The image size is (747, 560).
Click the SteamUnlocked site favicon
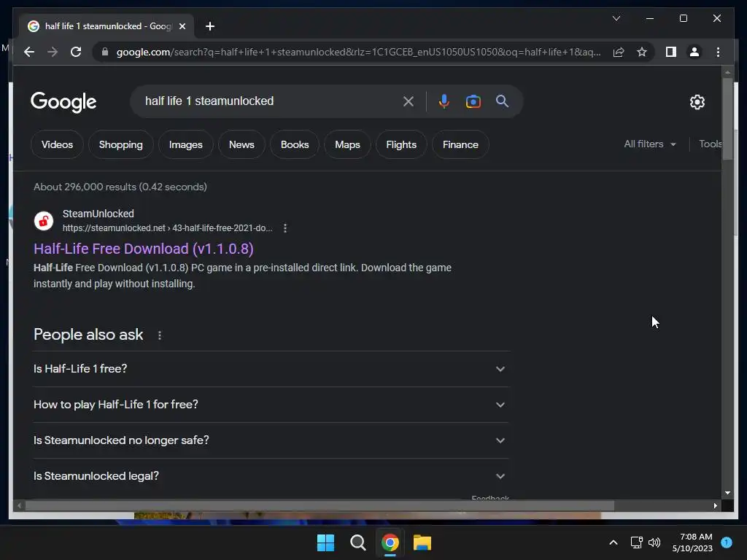43,221
